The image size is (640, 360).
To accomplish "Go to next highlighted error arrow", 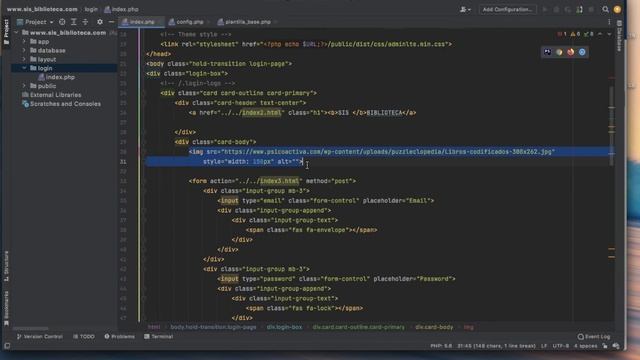I will [609, 34].
